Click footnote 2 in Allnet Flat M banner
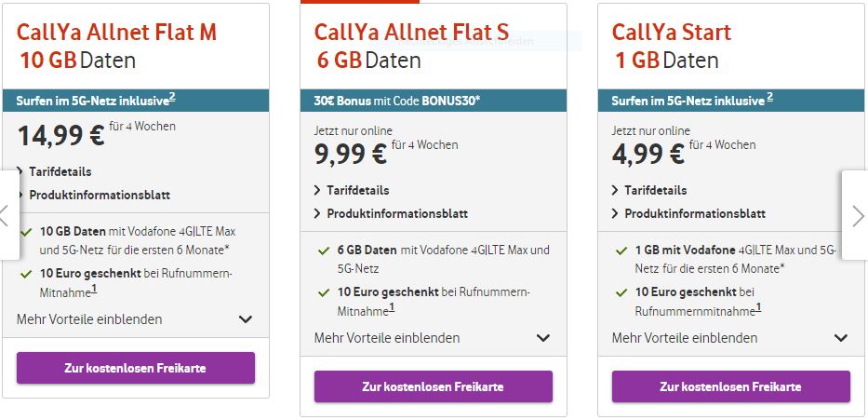Screen dimensions: 868x420 pos(173,97)
